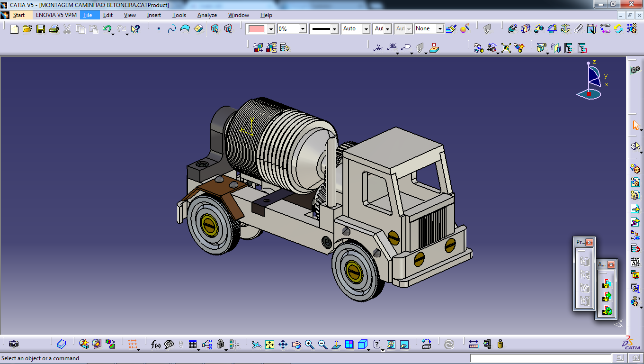
Task: Open the 0% transparency dropdown
Action: [303, 29]
